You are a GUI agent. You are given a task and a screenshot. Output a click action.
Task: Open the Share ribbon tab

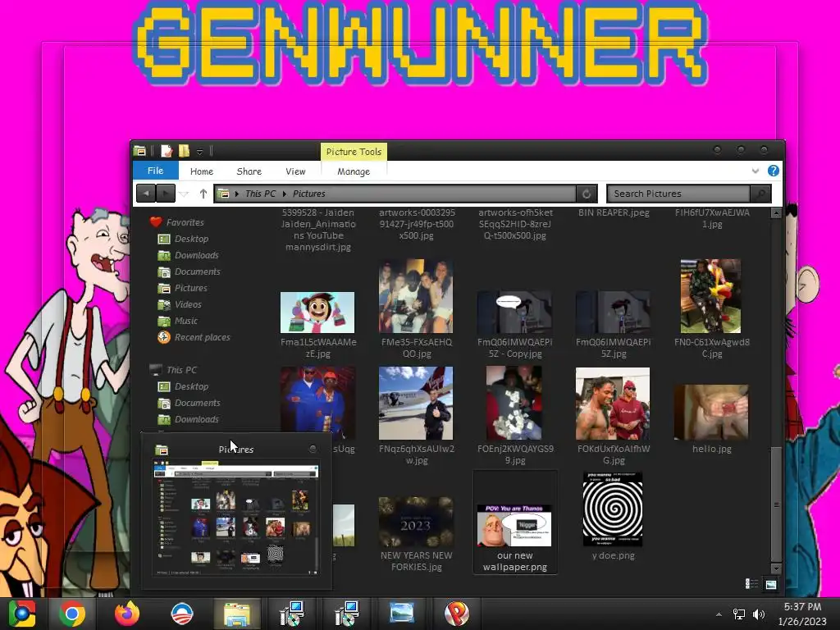[x=249, y=171]
